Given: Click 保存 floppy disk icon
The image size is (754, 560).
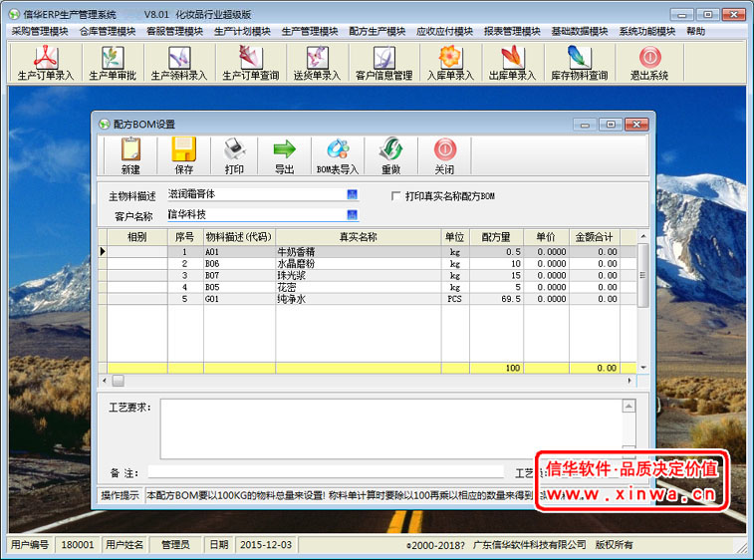Looking at the screenshot, I should click(183, 155).
